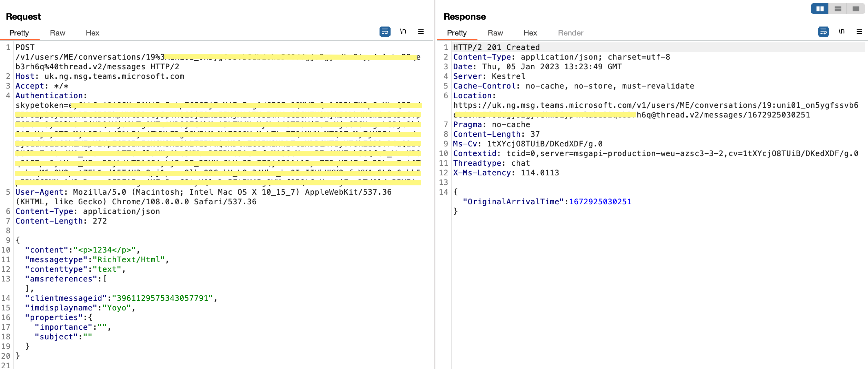
Task: Click the Authentication header name
Action: tap(49, 96)
